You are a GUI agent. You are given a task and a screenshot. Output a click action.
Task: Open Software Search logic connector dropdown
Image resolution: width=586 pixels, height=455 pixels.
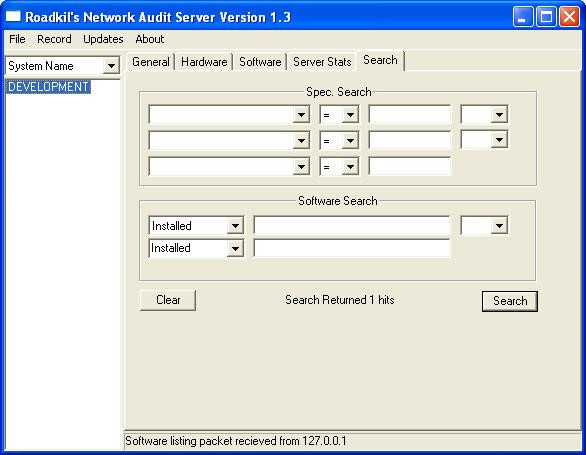click(x=499, y=225)
